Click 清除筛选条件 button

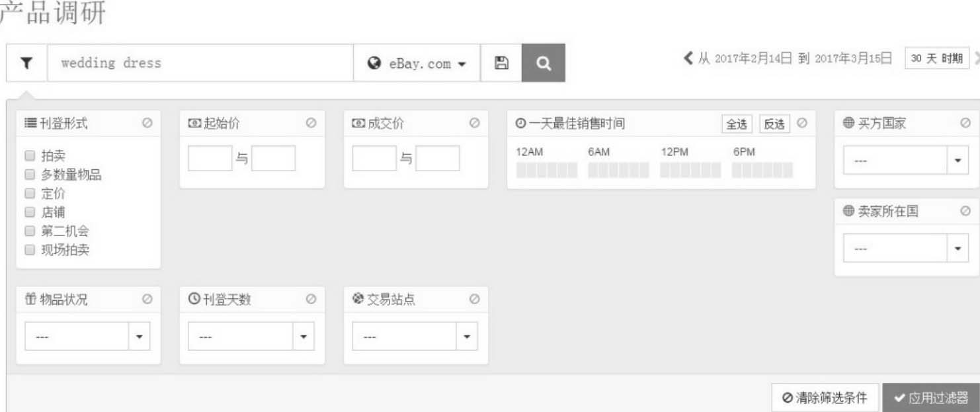(x=825, y=397)
